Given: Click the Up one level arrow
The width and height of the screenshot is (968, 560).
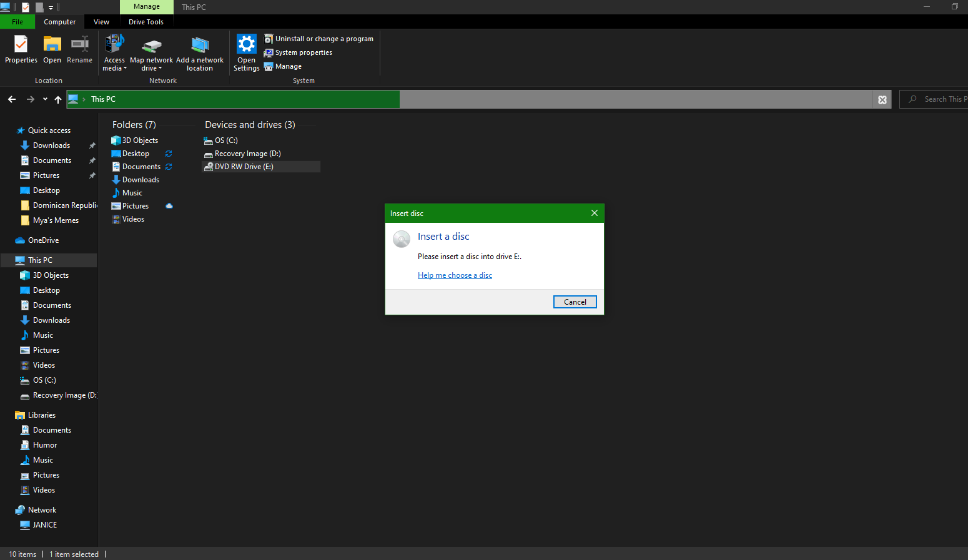Looking at the screenshot, I should coord(58,99).
